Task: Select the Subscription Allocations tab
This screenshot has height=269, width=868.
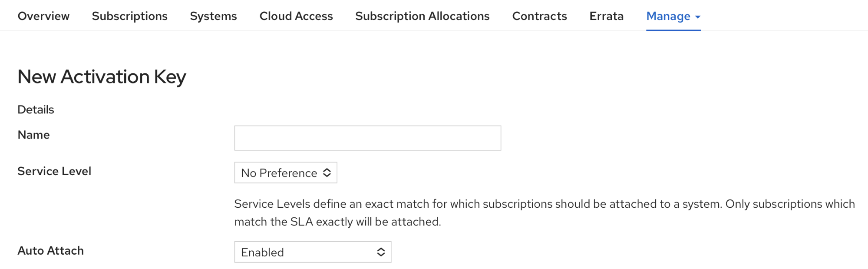Action: pyautogui.click(x=422, y=16)
